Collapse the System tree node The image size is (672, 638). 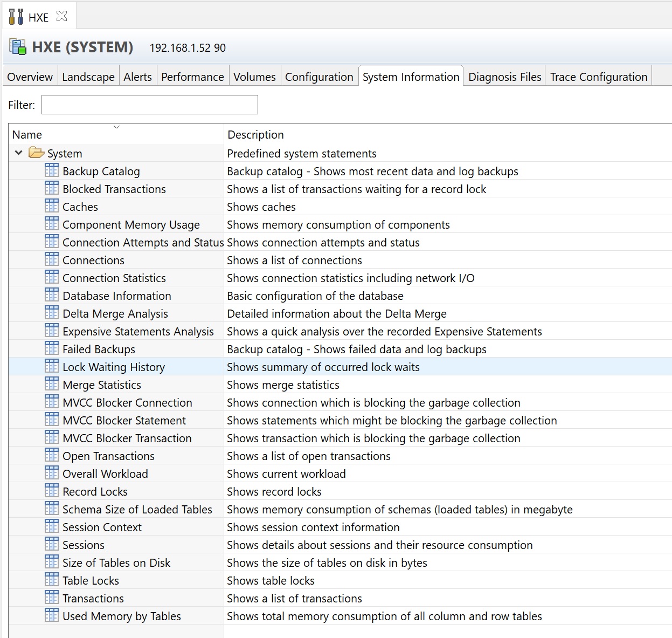[x=19, y=153]
